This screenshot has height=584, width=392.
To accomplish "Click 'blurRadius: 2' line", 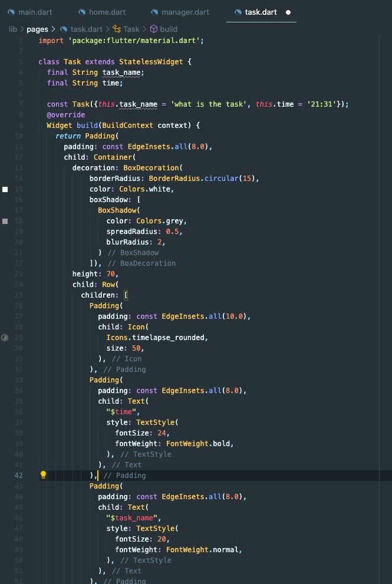I will click(136, 242).
